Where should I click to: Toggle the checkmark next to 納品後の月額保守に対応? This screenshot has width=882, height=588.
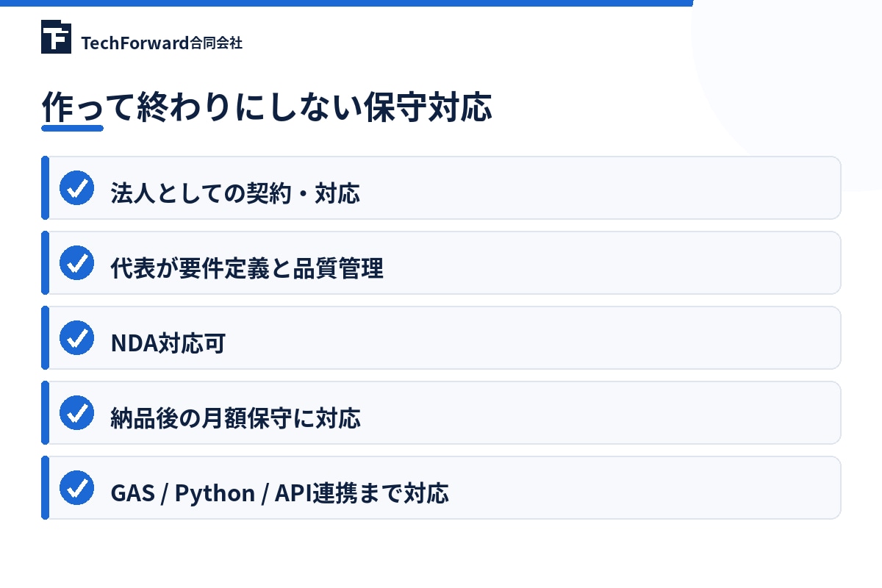click(76, 413)
